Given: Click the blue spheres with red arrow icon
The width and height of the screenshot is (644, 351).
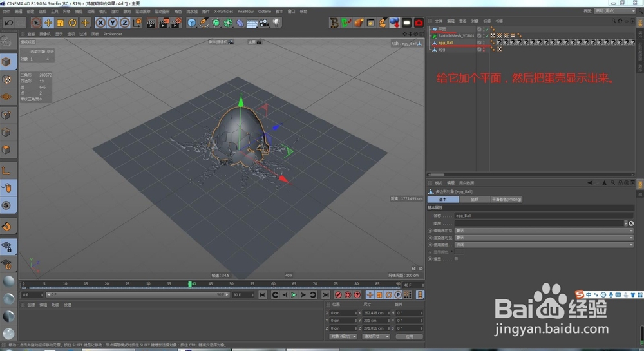Looking at the screenshot, I should (x=394, y=23).
